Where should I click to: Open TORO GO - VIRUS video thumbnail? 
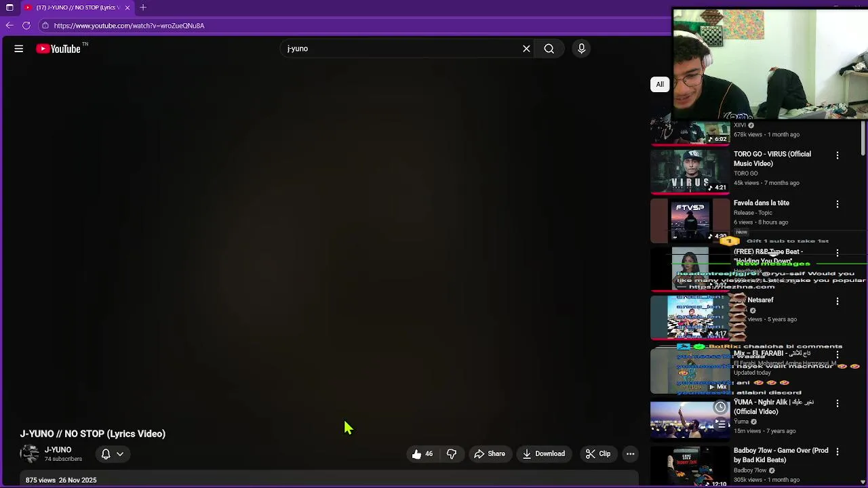coord(690,171)
